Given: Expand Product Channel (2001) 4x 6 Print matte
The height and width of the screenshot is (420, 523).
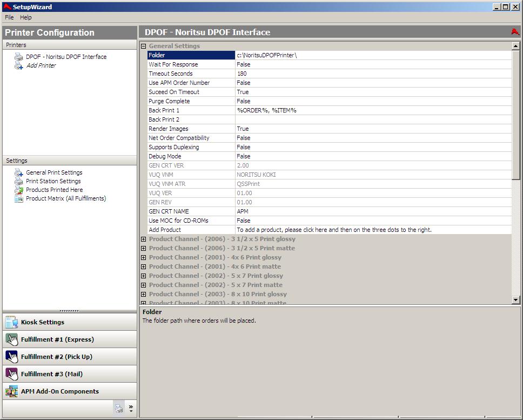Looking at the screenshot, I should pos(143,266).
